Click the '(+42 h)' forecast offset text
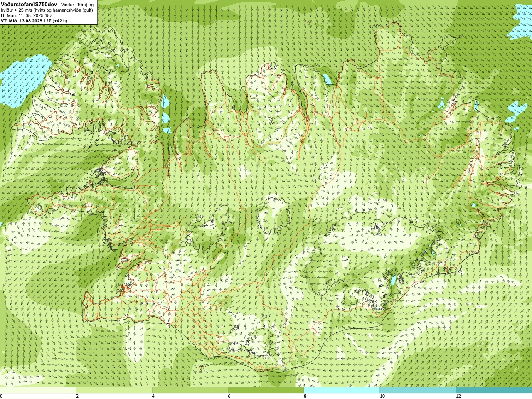 [x=60, y=21]
